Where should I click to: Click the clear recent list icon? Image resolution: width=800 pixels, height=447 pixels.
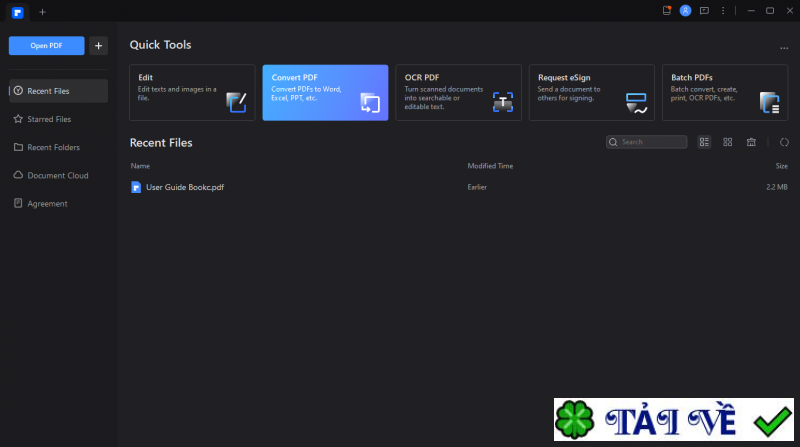point(751,142)
